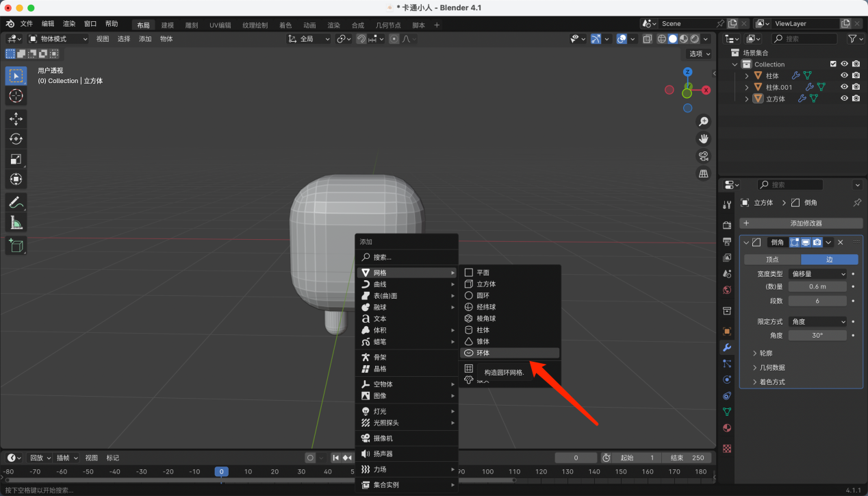This screenshot has height=496, width=868.
Task: Expand the 几何数据 section
Action: coord(772,367)
